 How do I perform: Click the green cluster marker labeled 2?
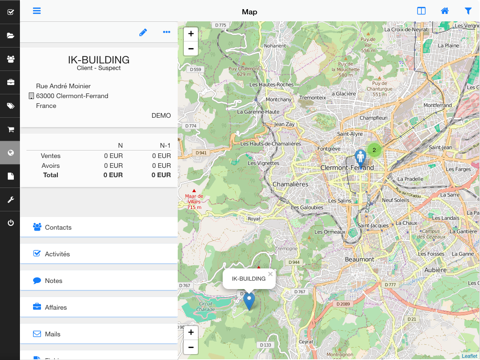pyautogui.click(x=374, y=150)
